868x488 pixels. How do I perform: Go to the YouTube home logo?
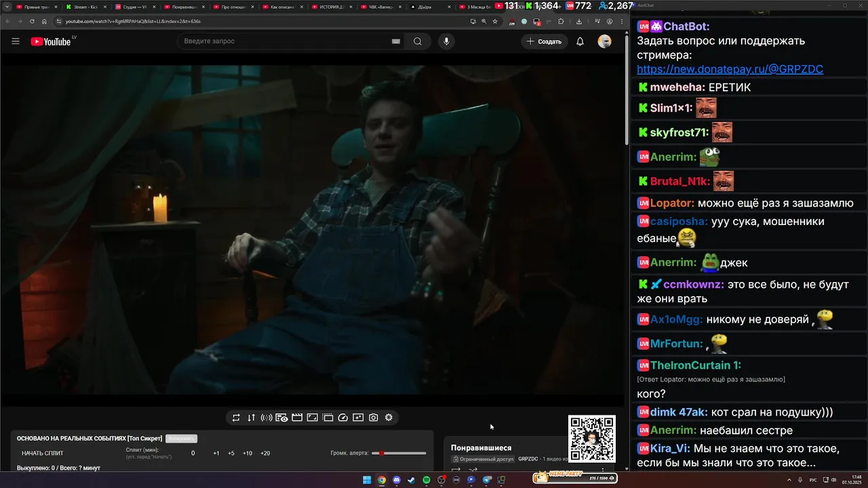(x=51, y=41)
